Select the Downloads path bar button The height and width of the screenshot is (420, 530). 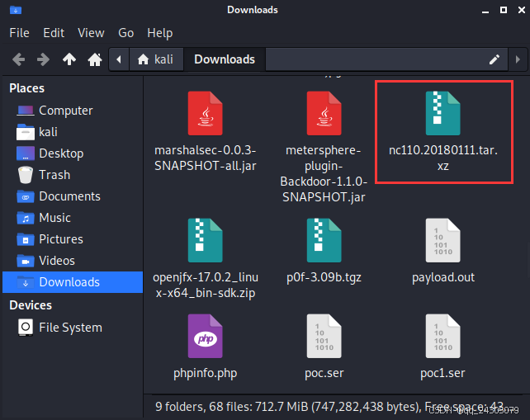(225, 59)
